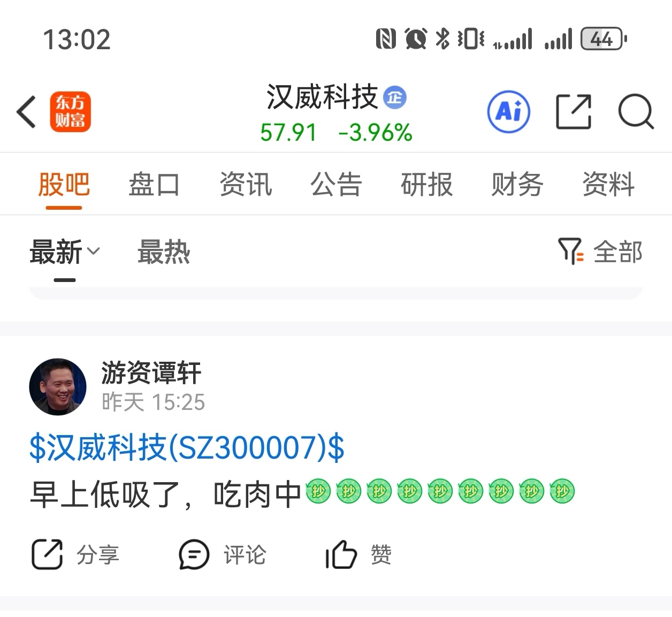Launch the Ai assistant icon
Viewport: 672px width, 617px height.
tap(508, 112)
